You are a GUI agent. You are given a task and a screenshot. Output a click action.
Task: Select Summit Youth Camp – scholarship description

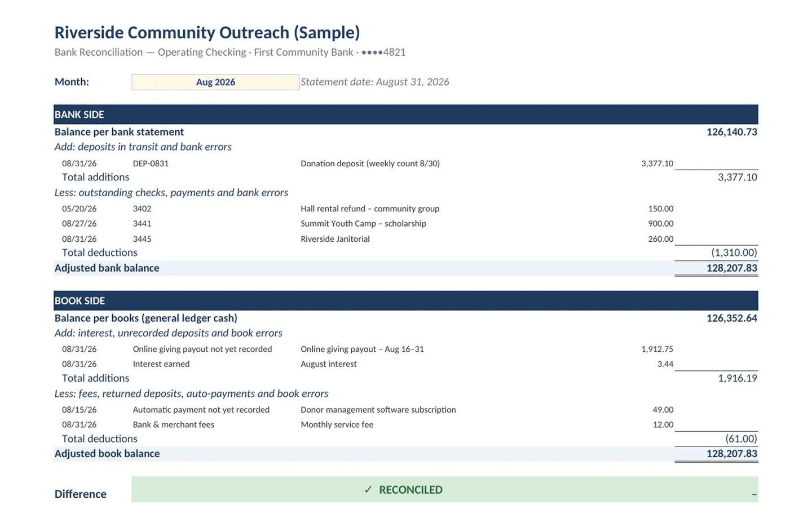(363, 224)
